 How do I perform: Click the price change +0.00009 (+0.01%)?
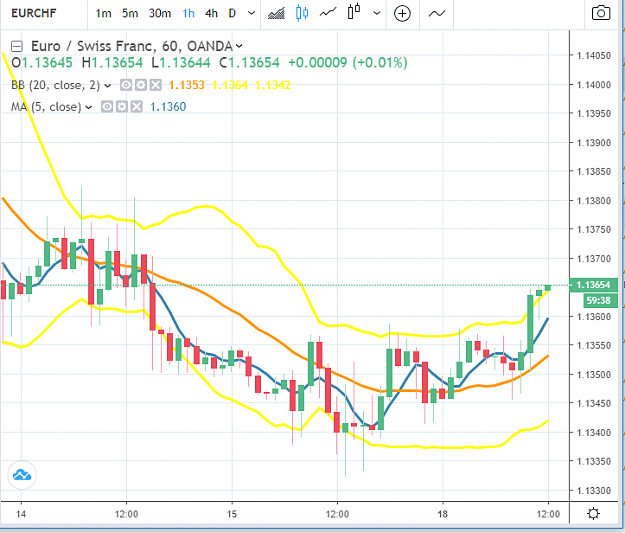(x=348, y=63)
